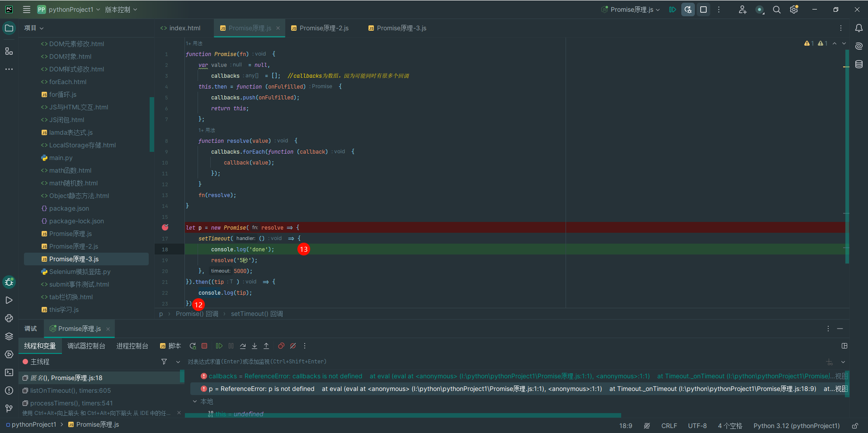Image resolution: width=868 pixels, height=433 pixels.
Task: Open the Git version control tool window
Action: (9, 409)
